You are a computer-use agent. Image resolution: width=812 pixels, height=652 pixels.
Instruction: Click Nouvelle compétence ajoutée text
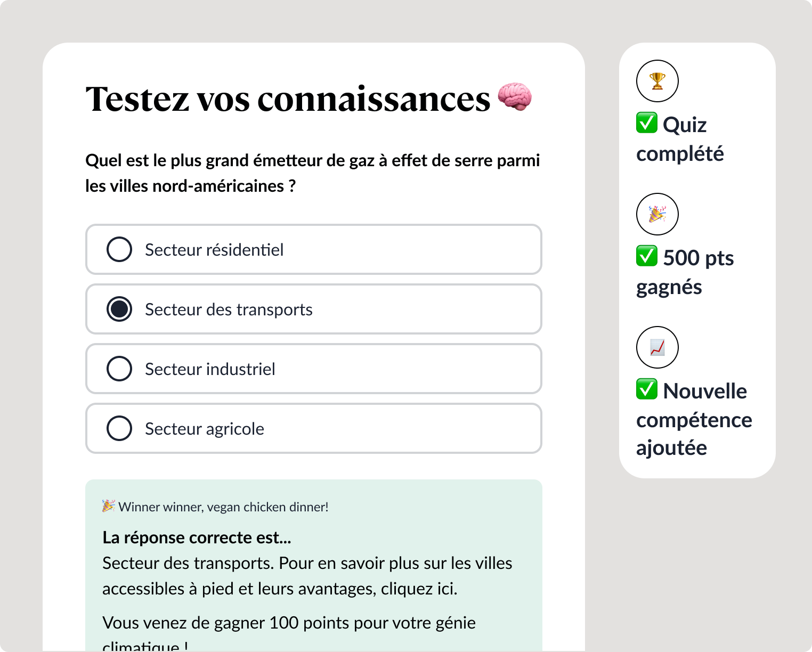pos(694,419)
